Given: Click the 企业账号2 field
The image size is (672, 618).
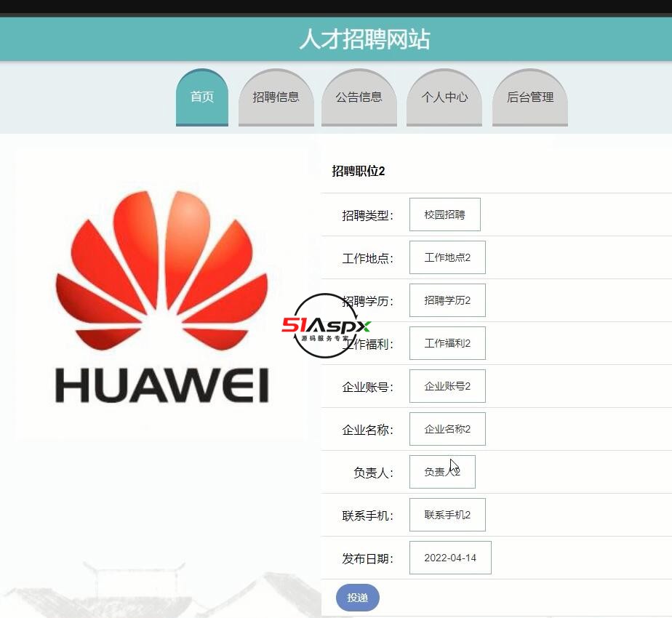Looking at the screenshot, I should [x=447, y=386].
